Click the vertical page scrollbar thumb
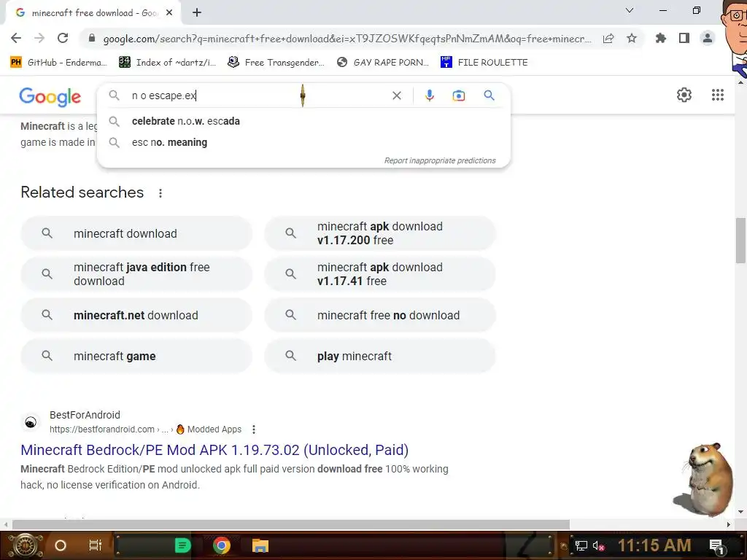Viewport: 747px width, 560px height. click(740, 241)
